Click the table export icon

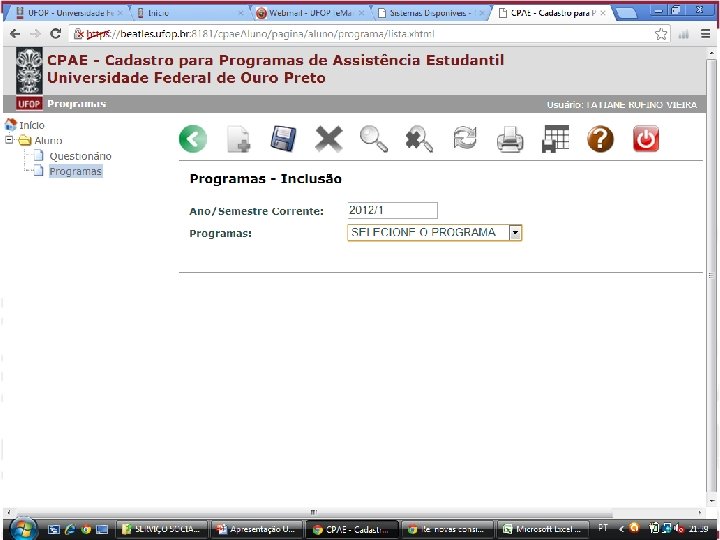pos(555,139)
